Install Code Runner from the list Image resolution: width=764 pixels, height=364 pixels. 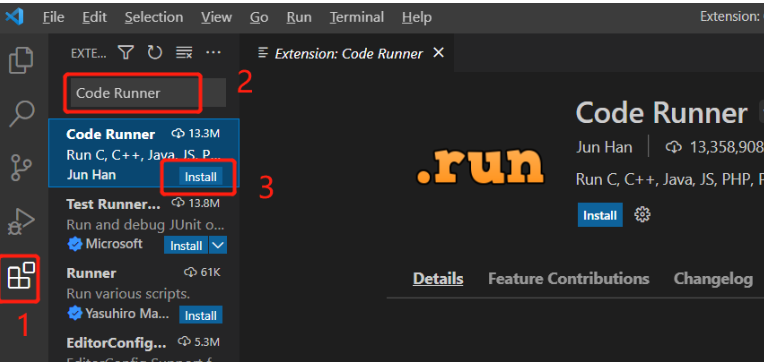[x=201, y=177]
